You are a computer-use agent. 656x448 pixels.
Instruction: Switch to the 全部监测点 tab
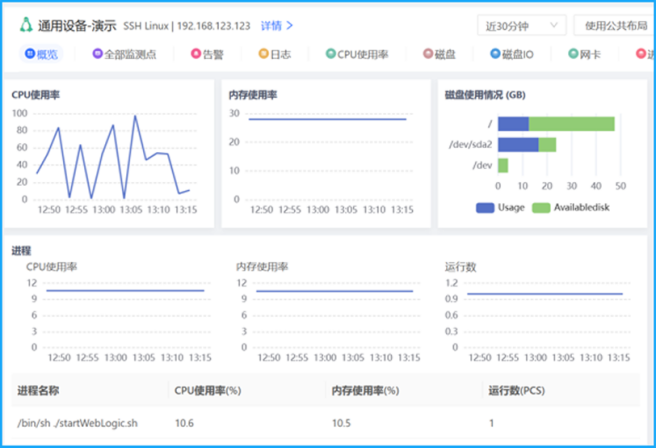tap(125, 54)
